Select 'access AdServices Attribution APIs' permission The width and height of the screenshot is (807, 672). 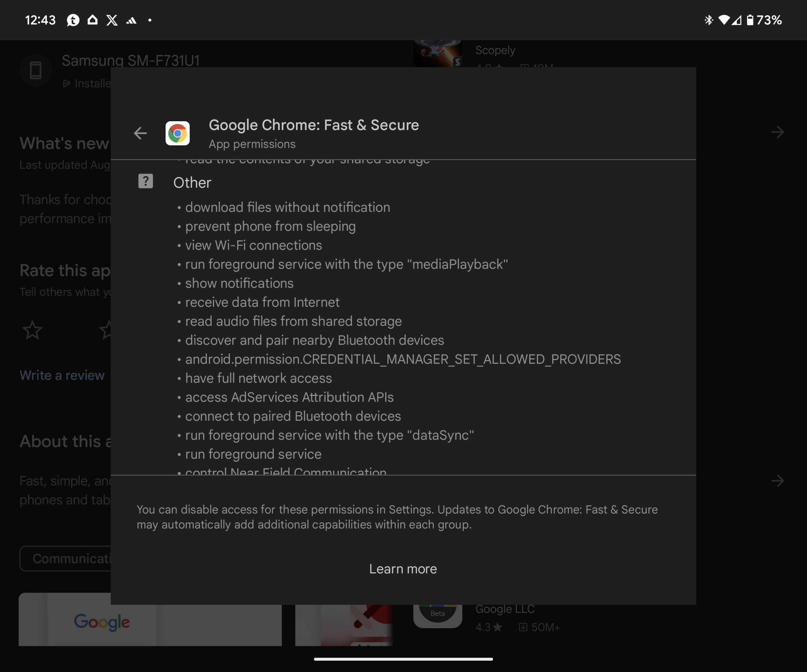[289, 397]
